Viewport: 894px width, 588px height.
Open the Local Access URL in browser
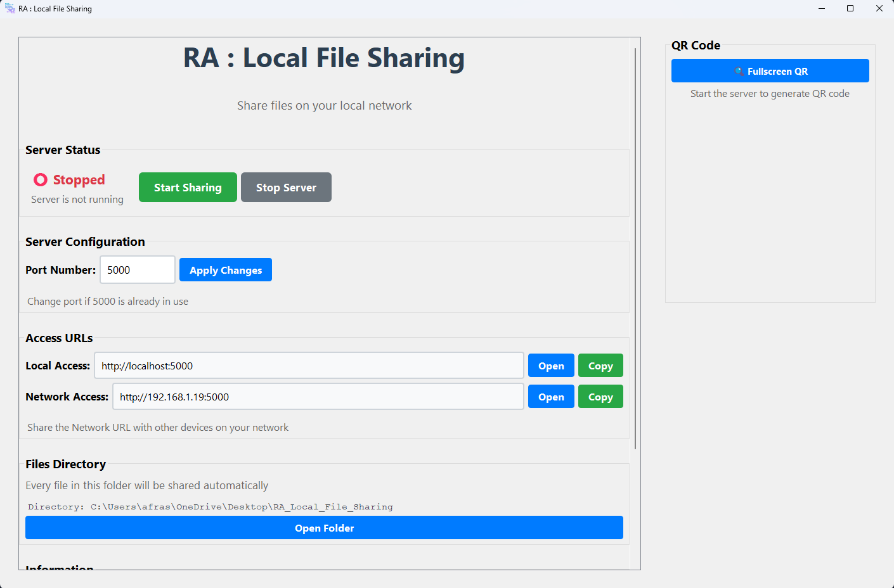(550, 365)
